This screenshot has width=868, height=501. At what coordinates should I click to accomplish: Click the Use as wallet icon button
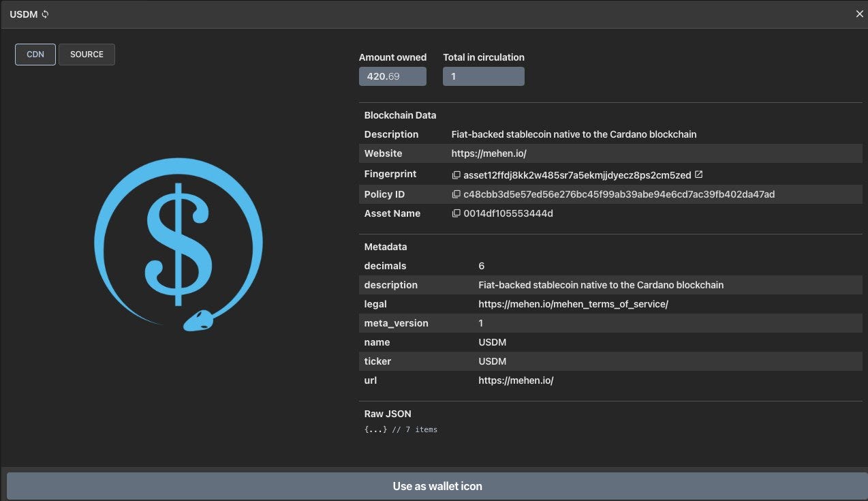(x=437, y=486)
